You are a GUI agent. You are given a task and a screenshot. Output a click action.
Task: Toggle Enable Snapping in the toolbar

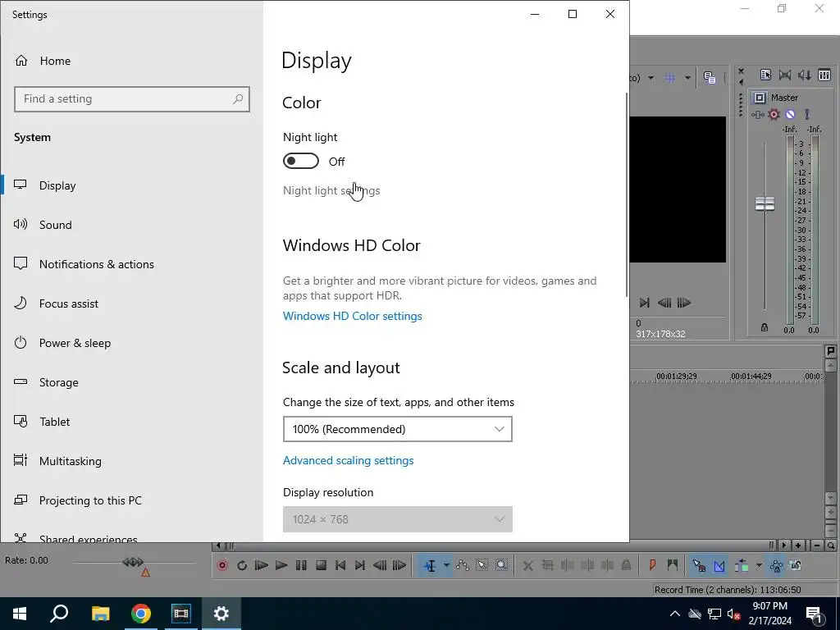[x=699, y=565]
